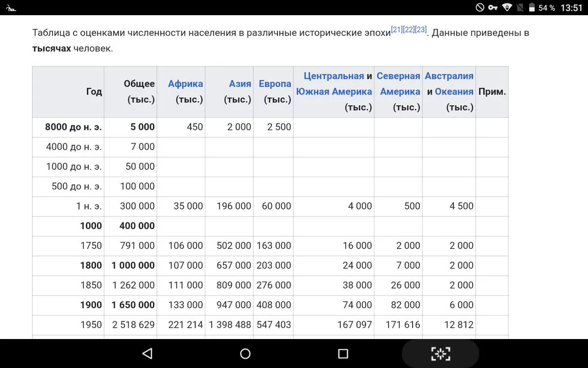The image size is (588, 368).
Task: Tap the battery 54 % indicator
Action: click(x=542, y=8)
